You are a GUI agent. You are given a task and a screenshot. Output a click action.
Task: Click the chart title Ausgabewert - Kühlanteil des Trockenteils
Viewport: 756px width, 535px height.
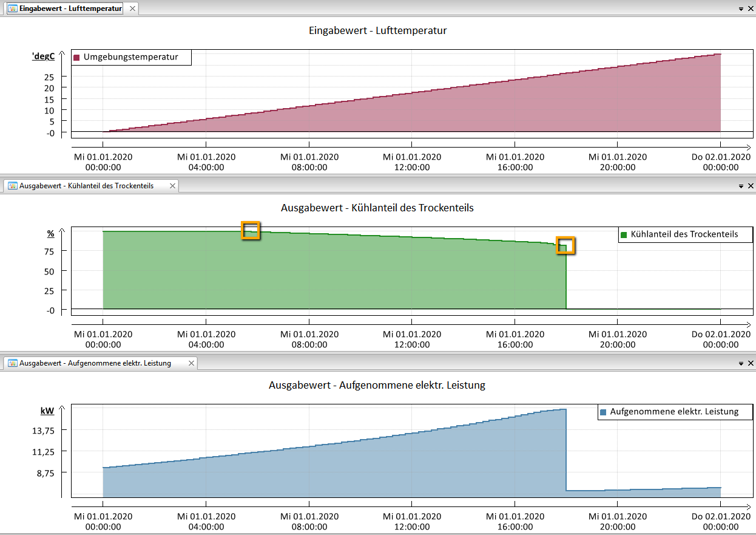377,208
